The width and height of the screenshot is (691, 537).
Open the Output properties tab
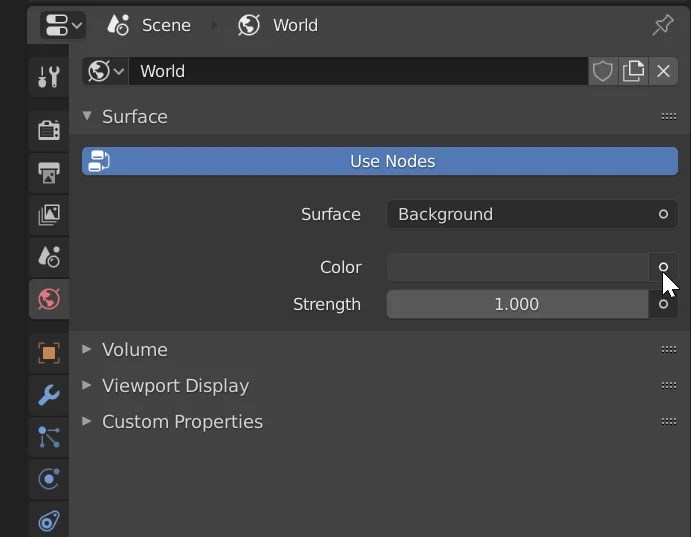tap(49, 173)
